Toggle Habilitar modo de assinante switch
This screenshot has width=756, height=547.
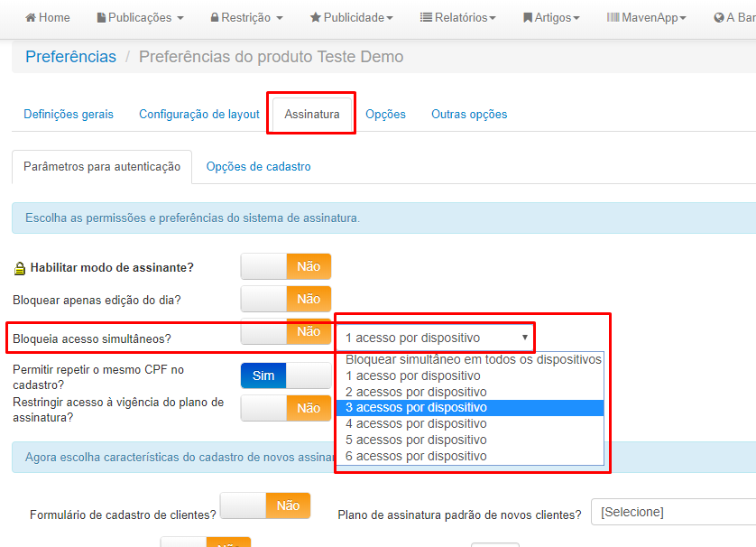click(286, 266)
